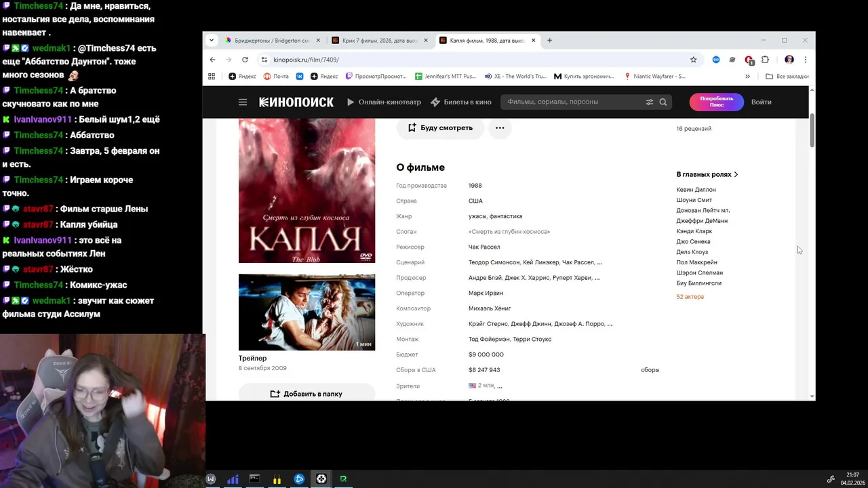The width and height of the screenshot is (868, 488).
Task: Click the Войти login button
Action: [x=761, y=102]
